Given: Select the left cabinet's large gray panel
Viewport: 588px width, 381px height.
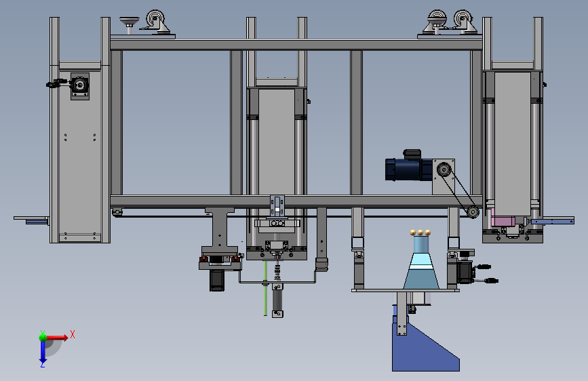Looking at the screenshot, I should 80,152.
